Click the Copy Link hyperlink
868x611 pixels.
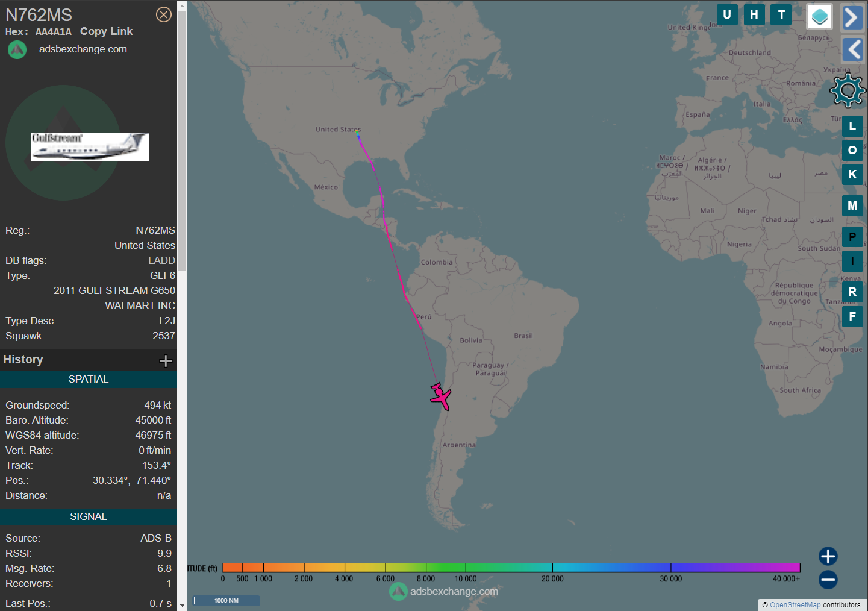tap(106, 31)
